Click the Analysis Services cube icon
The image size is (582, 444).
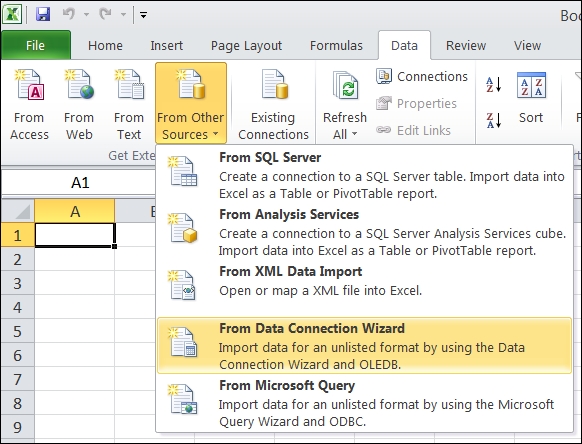tap(182, 228)
